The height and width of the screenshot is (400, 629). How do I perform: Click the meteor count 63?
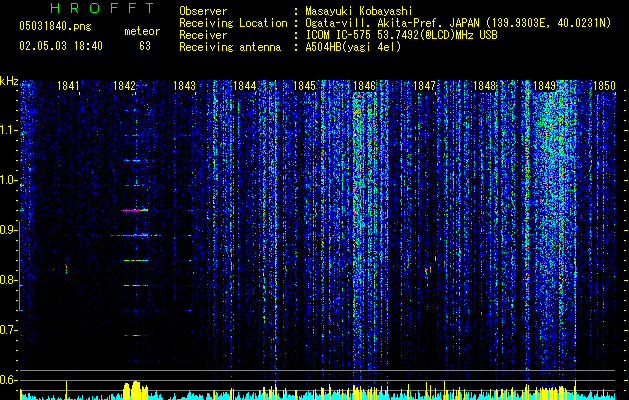point(145,46)
